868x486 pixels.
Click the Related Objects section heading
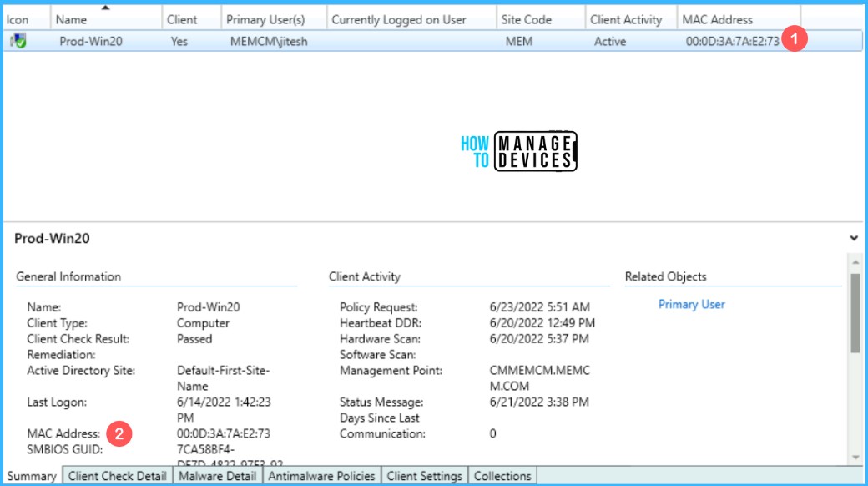click(x=665, y=276)
